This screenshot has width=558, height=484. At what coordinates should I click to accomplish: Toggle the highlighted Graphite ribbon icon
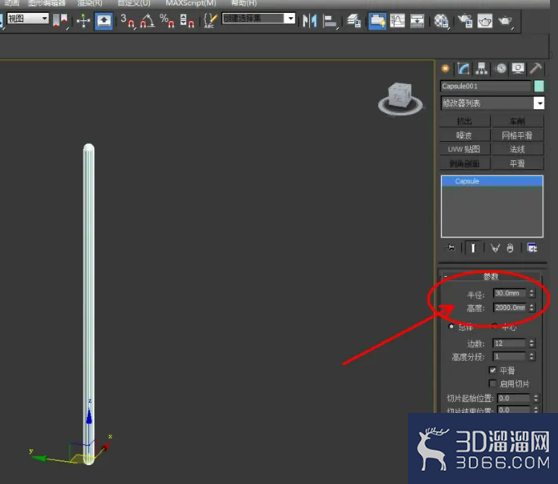[x=377, y=21]
